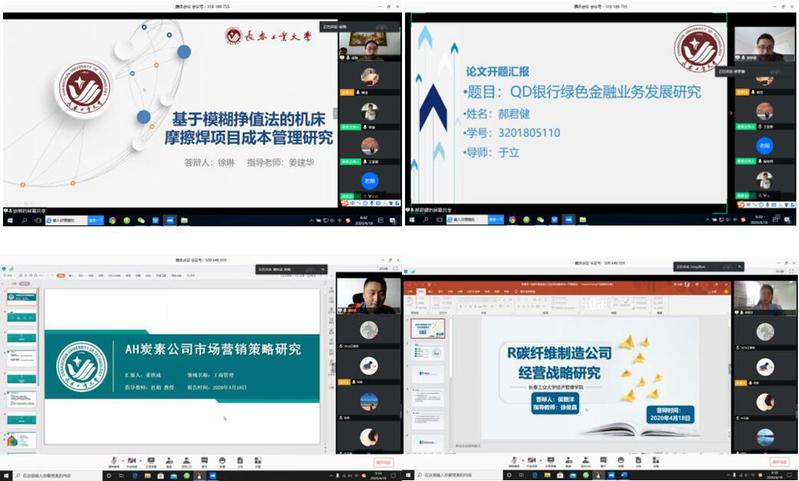Leave meeting button in R碳纤维 window

click(781, 463)
